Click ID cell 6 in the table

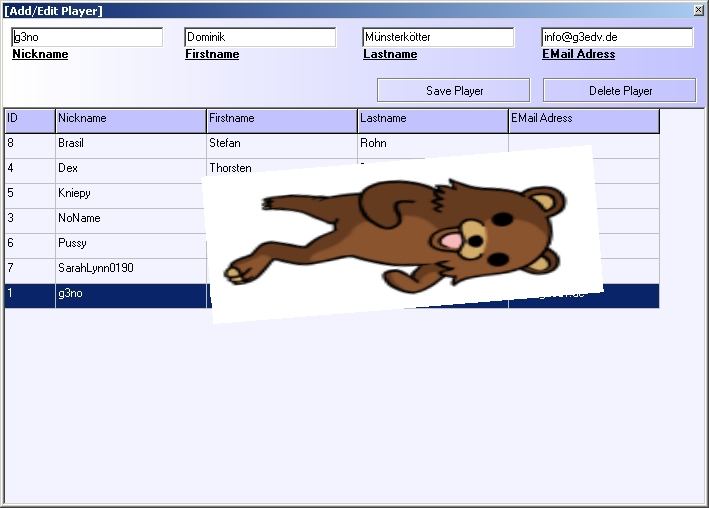click(30, 246)
